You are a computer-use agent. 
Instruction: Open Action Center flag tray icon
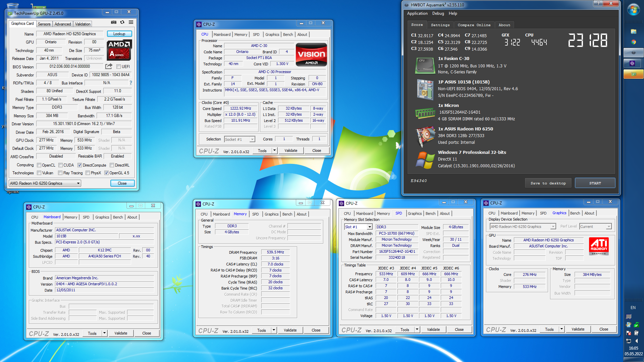(x=629, y=333)
